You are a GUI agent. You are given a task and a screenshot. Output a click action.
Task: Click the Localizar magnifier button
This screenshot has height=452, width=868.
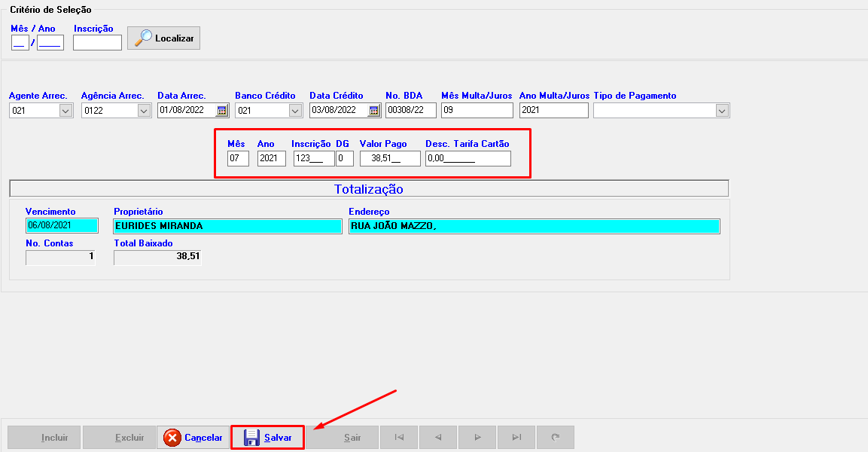pyautogui.click(x=163, y=38)
